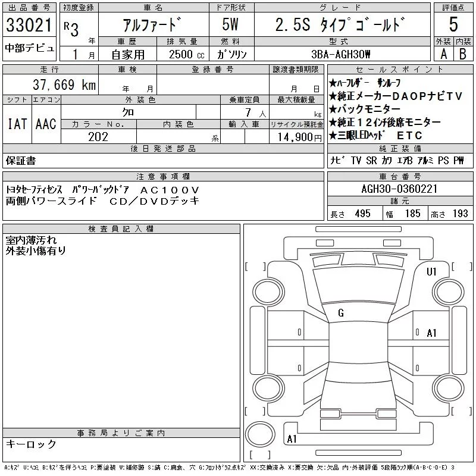Click the overall score value 5

[x=453, y=24]
